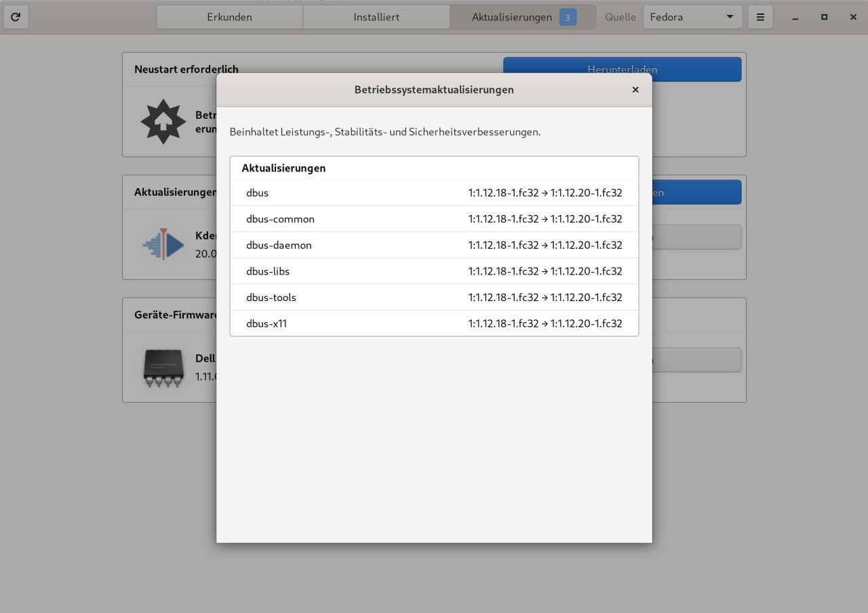Close the Betriebssystemaktualisierungen dialog
The height and width of the screenshot is (613, 868).
click(635, 90)
